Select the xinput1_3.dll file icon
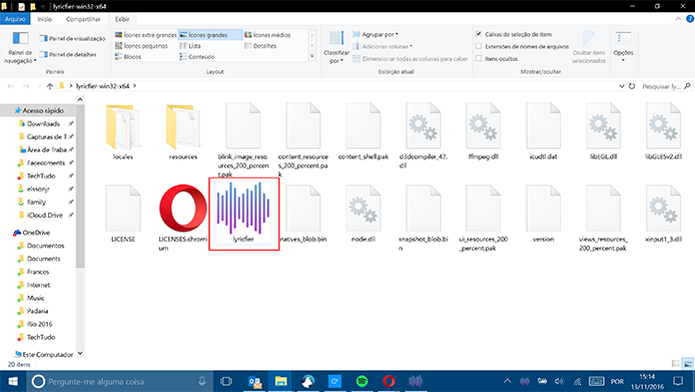This screenshot has height=392, width=695. [x=663, y=208]
